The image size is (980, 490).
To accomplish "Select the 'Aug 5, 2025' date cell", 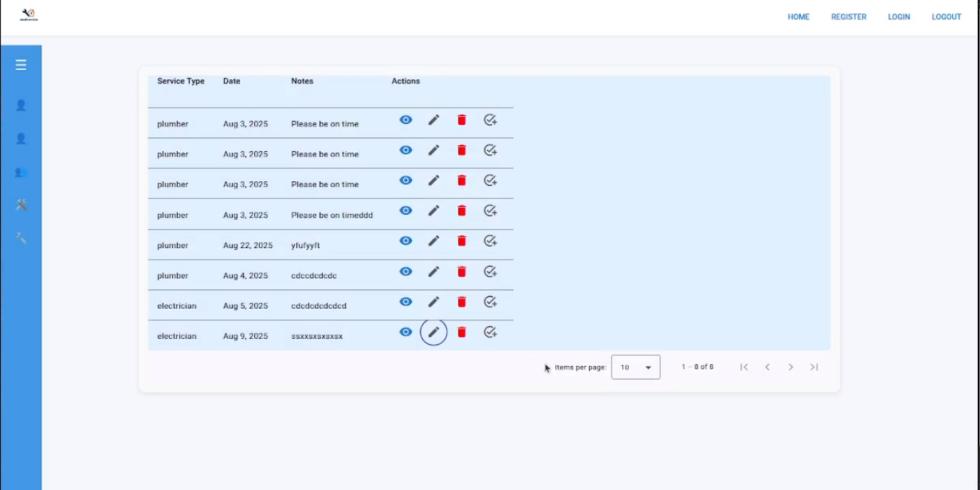I will [x=246, y=306].
